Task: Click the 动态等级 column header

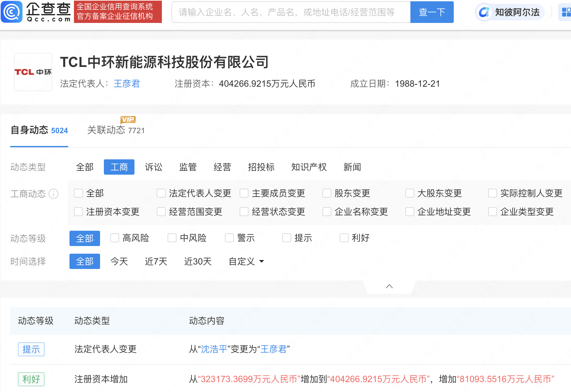Action: coord(36,321)
